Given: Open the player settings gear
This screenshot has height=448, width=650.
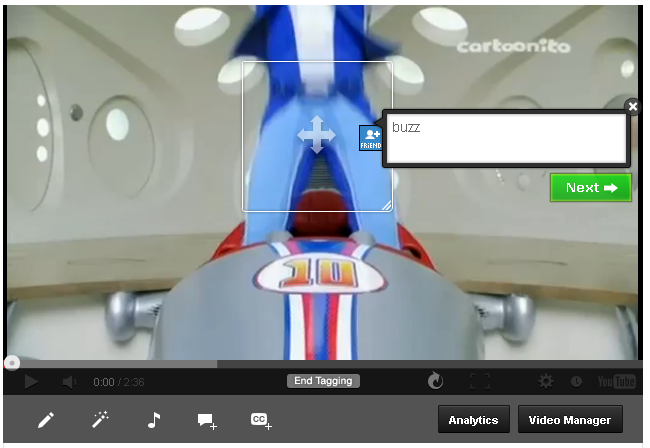Looking at the screenshot, I should (x=546, y=381).
